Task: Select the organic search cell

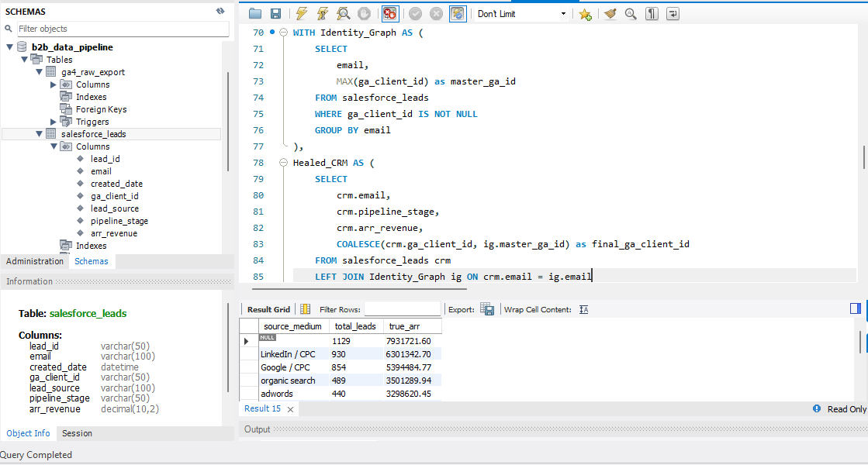Action: click(294, 381)
